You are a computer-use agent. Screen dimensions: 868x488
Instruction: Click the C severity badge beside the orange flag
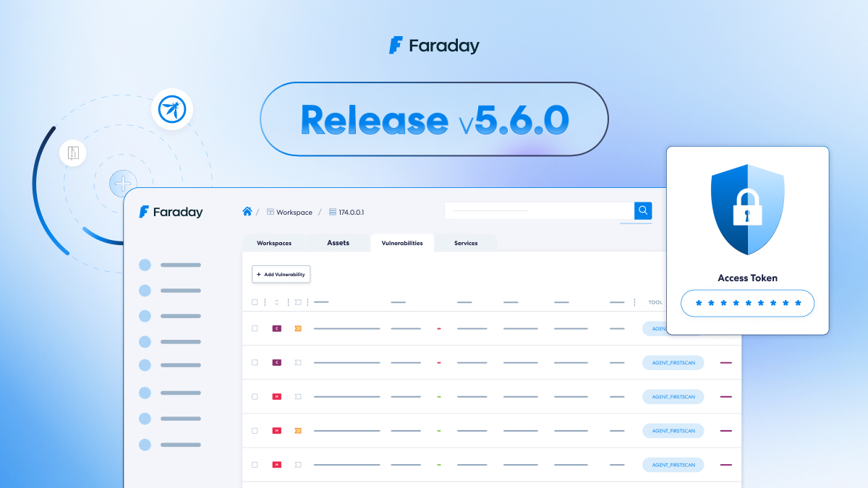(x=276, y=328)
